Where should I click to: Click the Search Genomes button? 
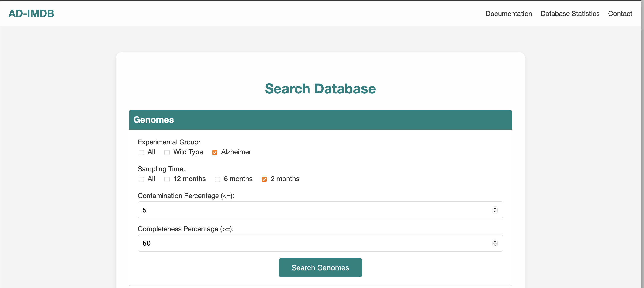pyautogui.click(x=320, y=268)
